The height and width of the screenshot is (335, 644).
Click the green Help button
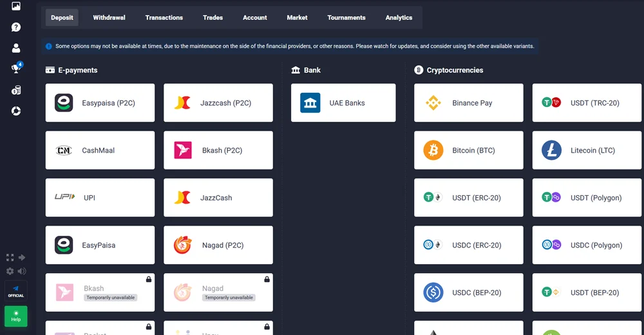[16, 316]
